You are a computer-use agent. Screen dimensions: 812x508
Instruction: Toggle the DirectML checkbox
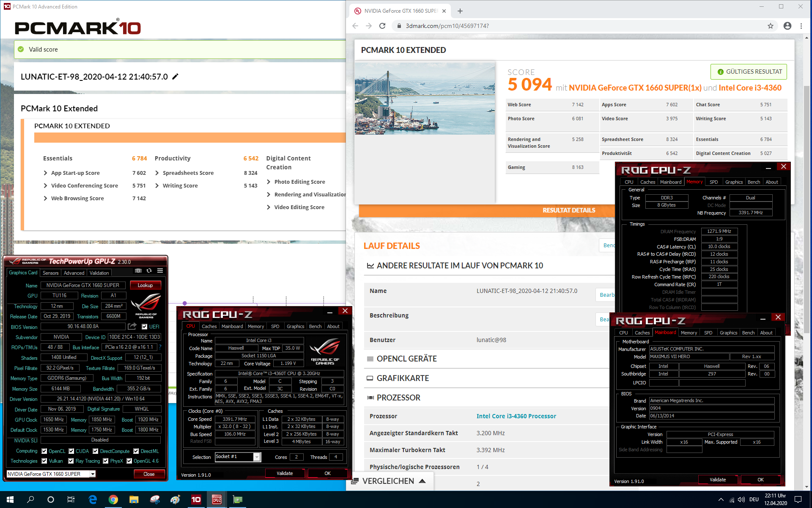tap(136, 451)
